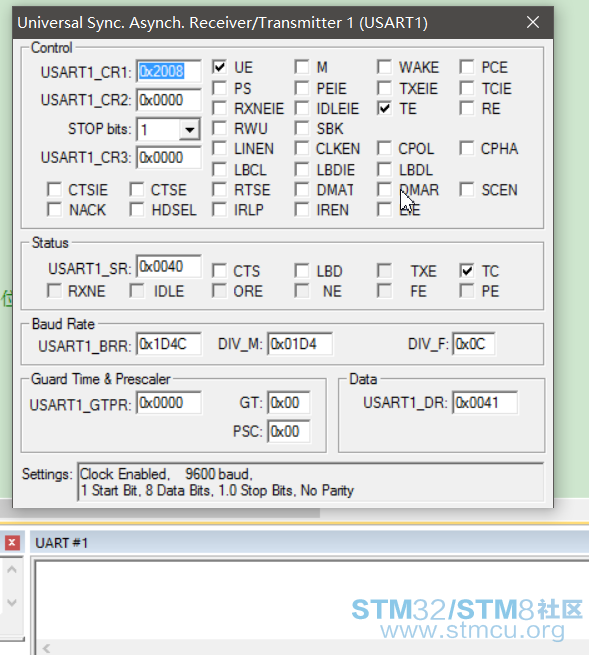Screen dimensions: 589x655
Task: Close the UART #1 panel with red X
Action: click(x=12, y=543)
